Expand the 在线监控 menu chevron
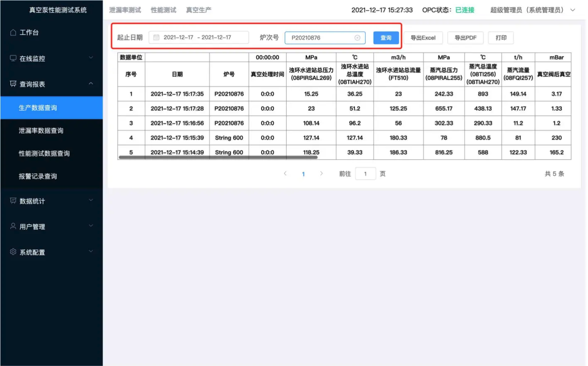 (x=91, y=58)
